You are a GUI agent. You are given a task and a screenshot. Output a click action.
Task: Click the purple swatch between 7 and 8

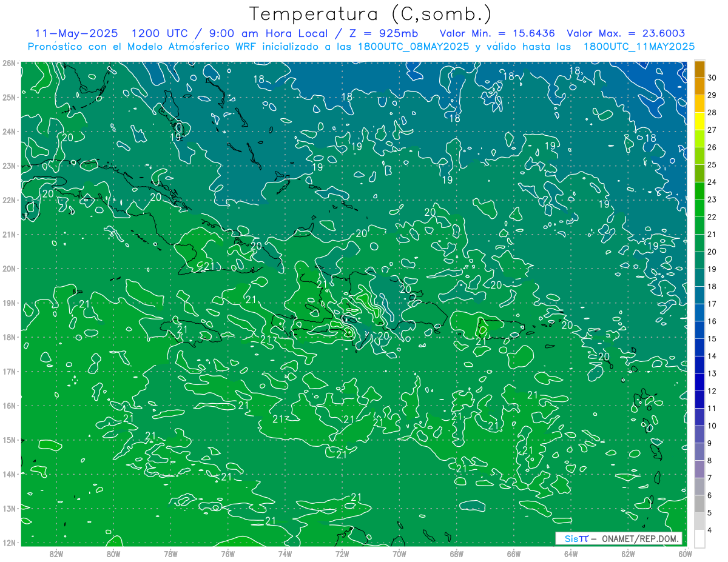(699, 469)
